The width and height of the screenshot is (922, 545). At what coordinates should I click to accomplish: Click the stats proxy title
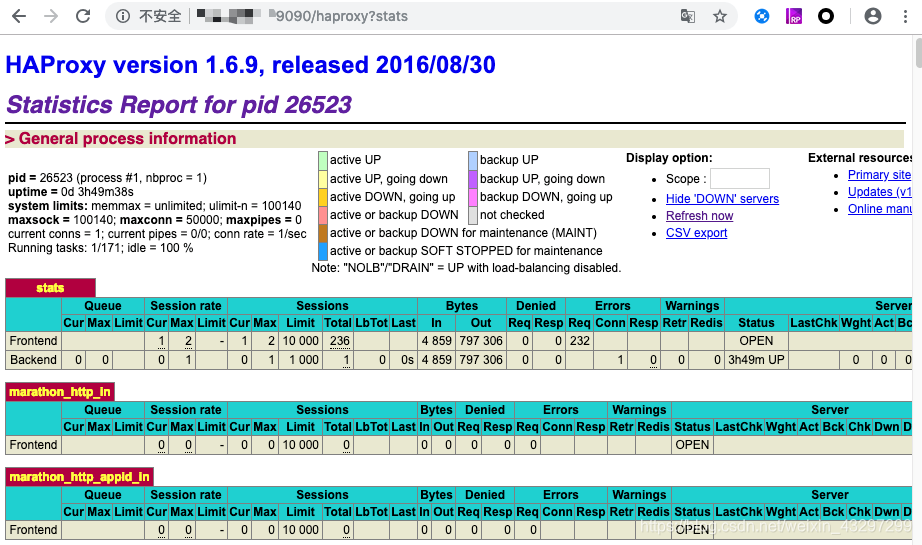coord(50,287)
